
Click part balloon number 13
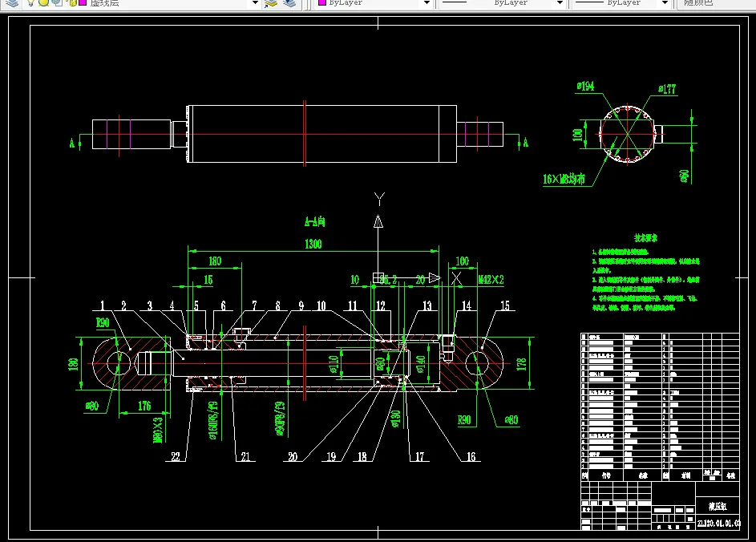click(427, 305)
